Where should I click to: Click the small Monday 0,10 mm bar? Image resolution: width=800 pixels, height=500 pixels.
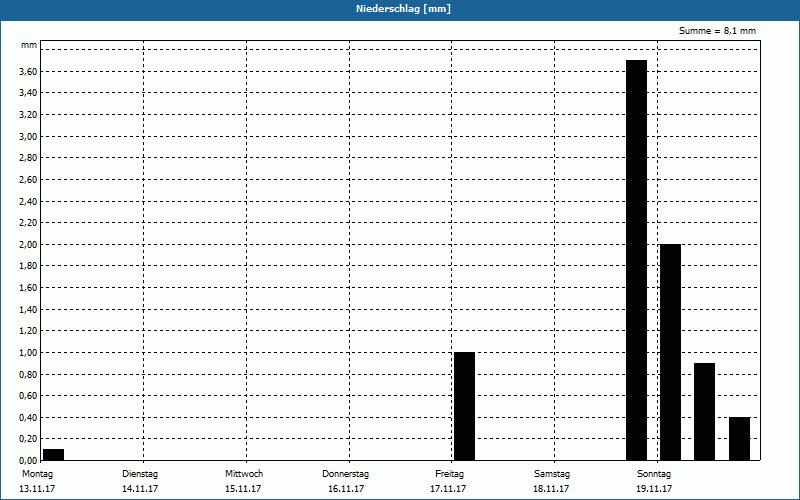(54, 455)
